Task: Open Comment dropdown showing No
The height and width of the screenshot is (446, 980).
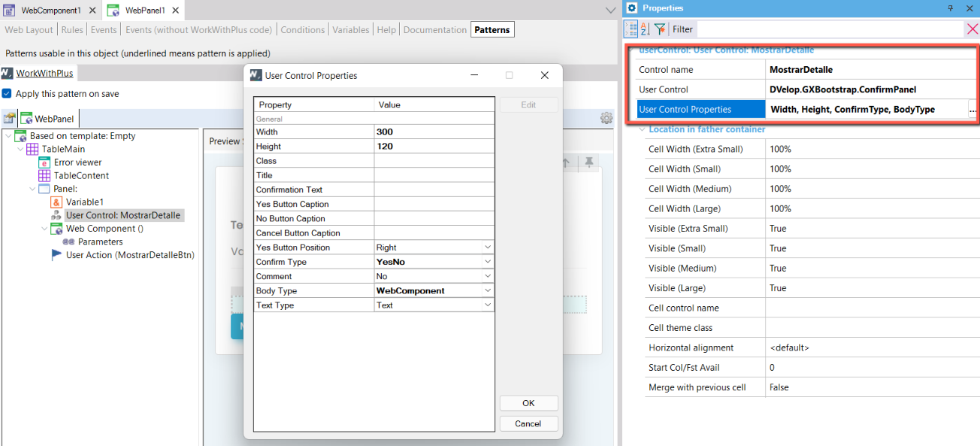Action: pyautogui.click(x=488, y=276)
